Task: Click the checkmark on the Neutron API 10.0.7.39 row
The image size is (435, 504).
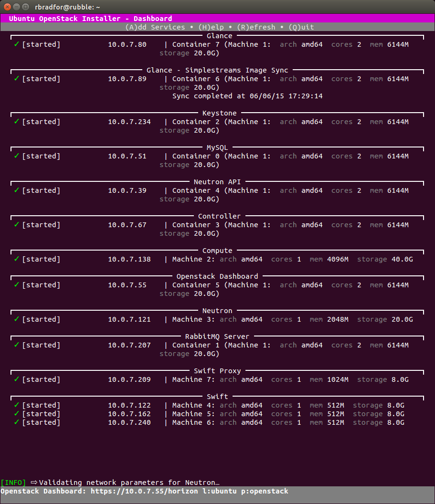Action: (x=17, y=190)
